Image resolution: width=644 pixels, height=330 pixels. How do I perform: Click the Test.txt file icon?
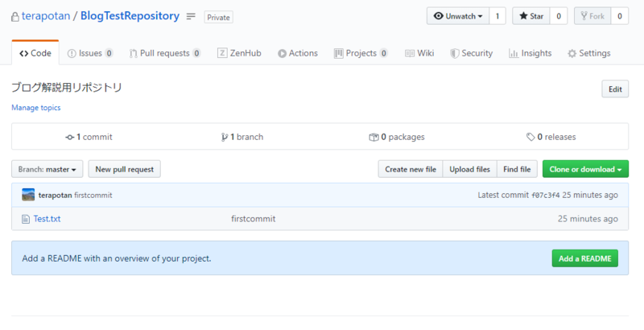pos(26,219)
